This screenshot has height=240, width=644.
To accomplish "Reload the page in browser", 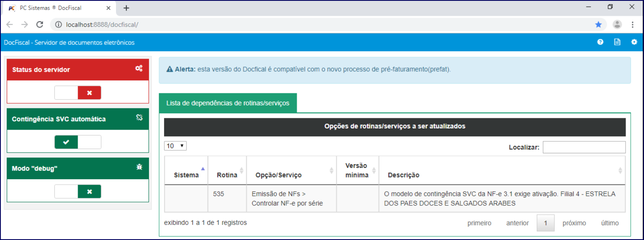I will (x=40, y=25).
